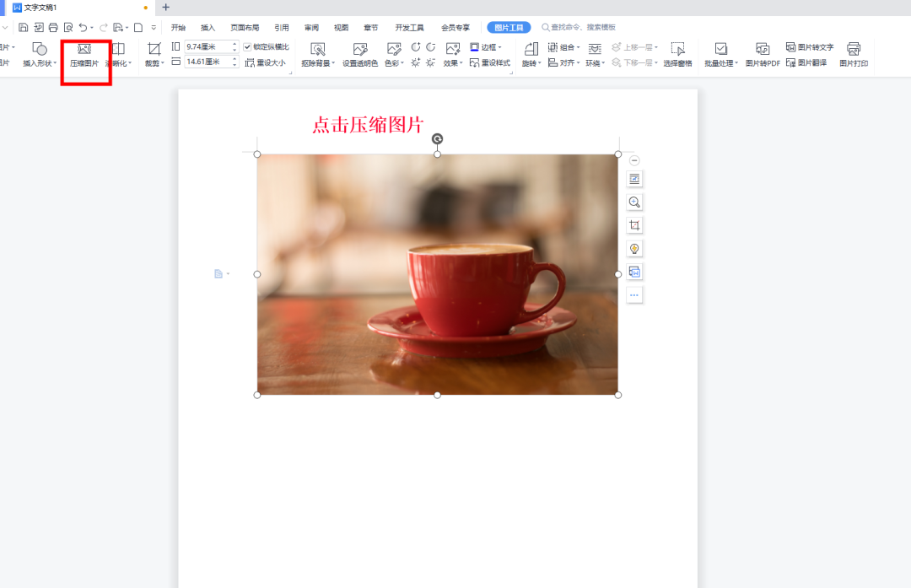The height and width of the screenshot is (588, 911).
Task: Click 设置透明色 transparent color icon
Action: pos(359,55)
